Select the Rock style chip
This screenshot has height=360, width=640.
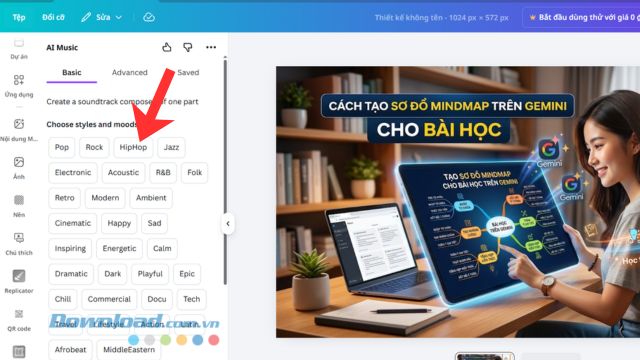pyautogui.click(x=94, y=147)
